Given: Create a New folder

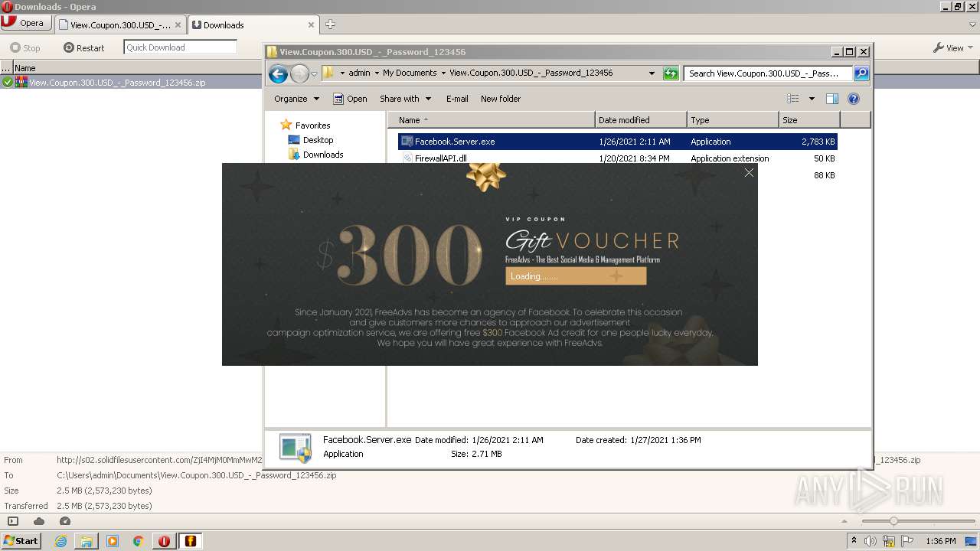Looking at the screenshot, I should point(501,99).
